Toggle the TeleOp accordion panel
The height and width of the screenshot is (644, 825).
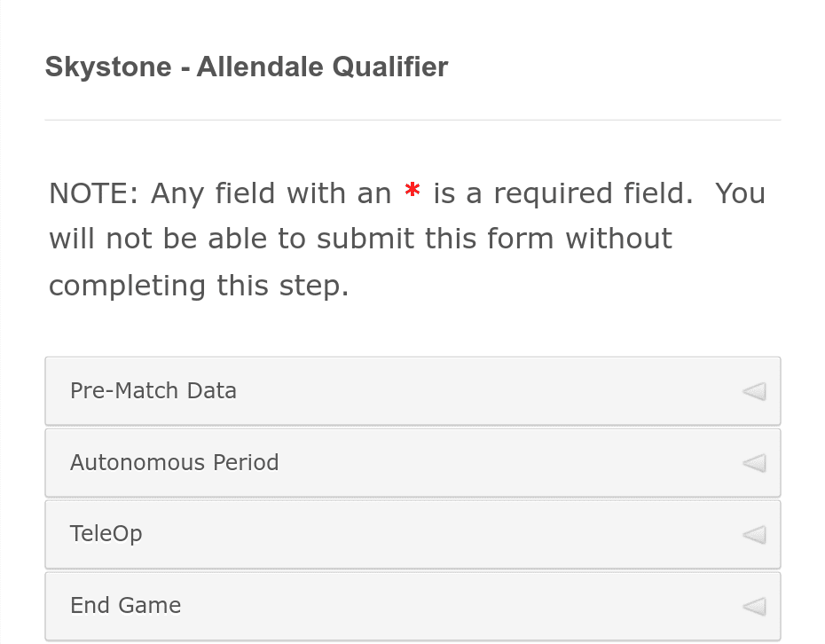pos(412,534)
